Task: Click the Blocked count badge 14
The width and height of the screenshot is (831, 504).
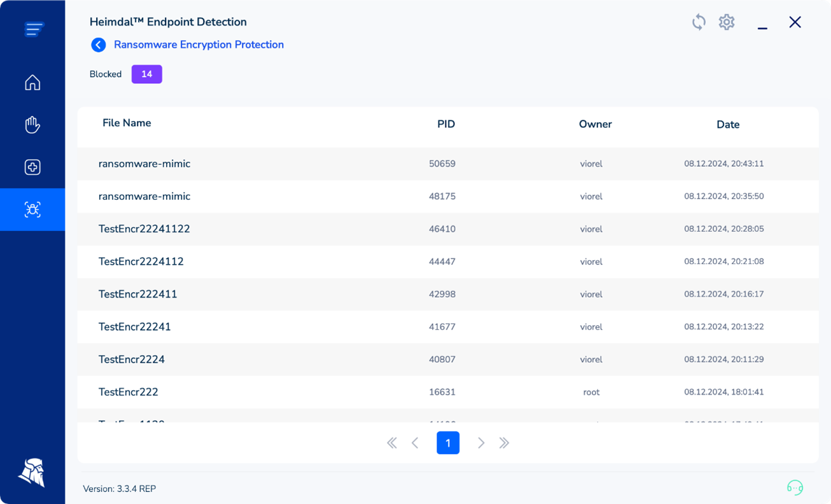Action: (x=147, y=74)
